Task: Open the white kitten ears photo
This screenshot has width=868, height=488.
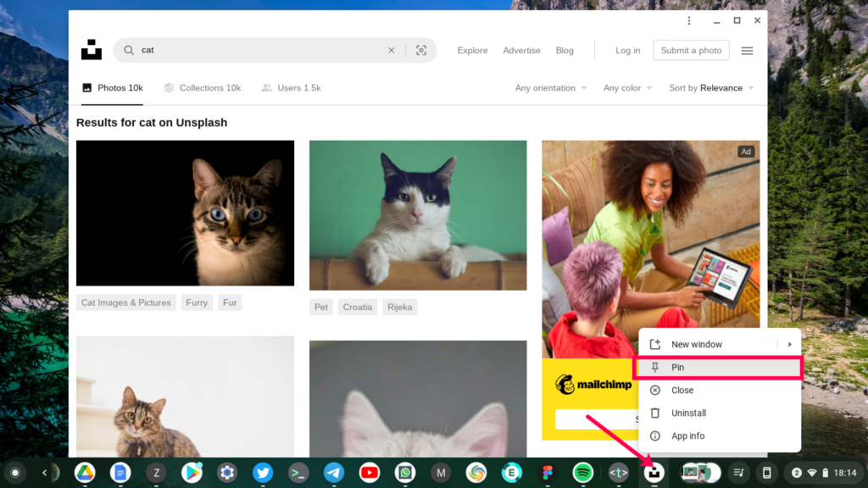Action: click(418, 399)
